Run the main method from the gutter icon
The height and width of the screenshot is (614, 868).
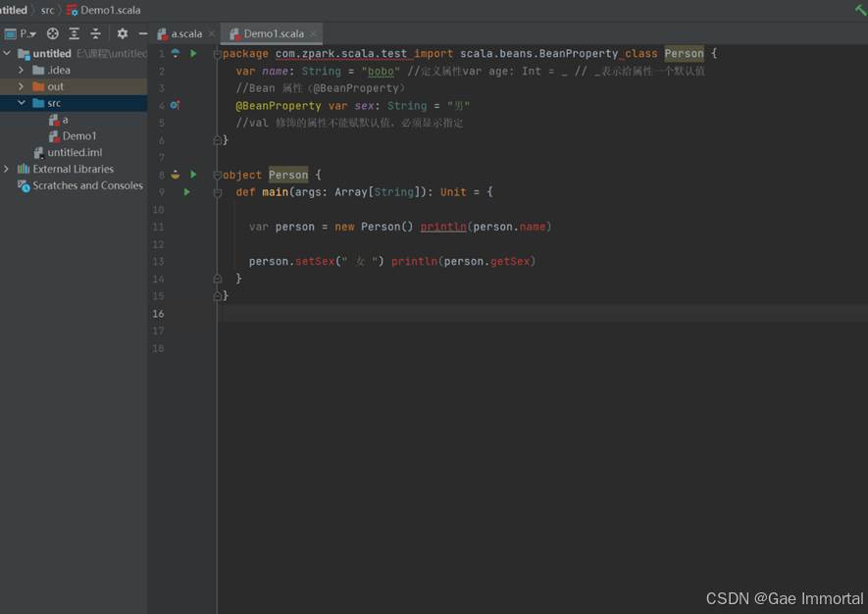186,191
